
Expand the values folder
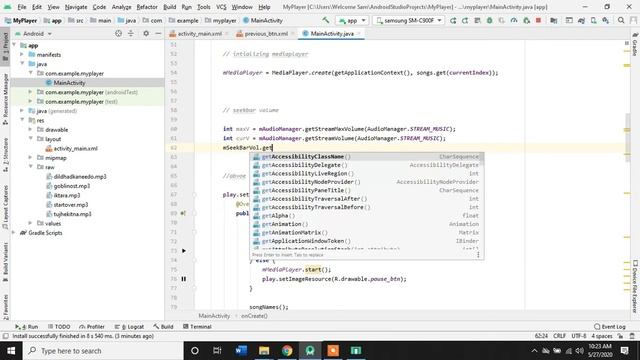(30, 223)
